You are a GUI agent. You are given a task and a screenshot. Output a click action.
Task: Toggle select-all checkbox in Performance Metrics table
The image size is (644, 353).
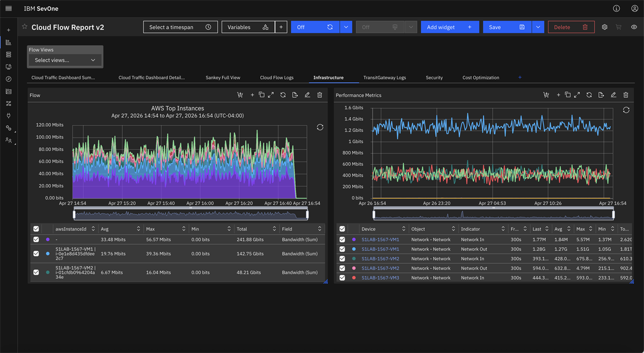(x=342, y=229)
